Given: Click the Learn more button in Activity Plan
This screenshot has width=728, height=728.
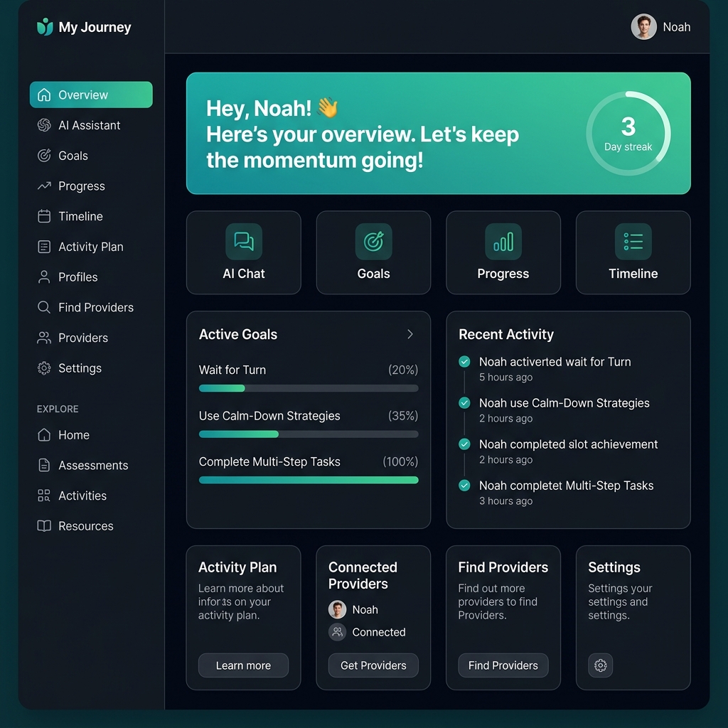Looking at the screenshot, I should pos(243,665).
